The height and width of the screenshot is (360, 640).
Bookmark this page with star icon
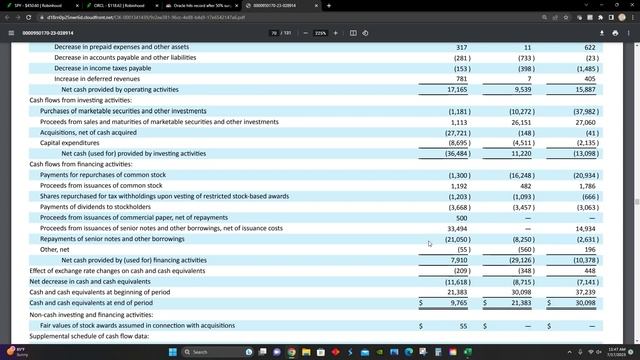[x=566, y=18]
